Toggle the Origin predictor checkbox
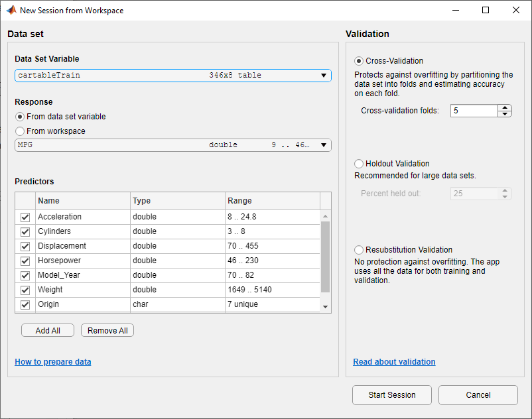Viewport: 532px width, 419px height. click(25, 304)
